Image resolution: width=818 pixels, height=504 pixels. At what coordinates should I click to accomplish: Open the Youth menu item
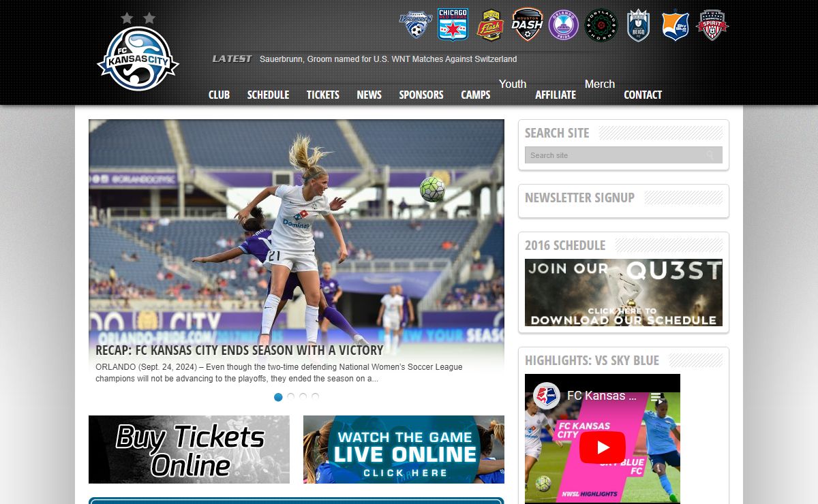point(513,84)
